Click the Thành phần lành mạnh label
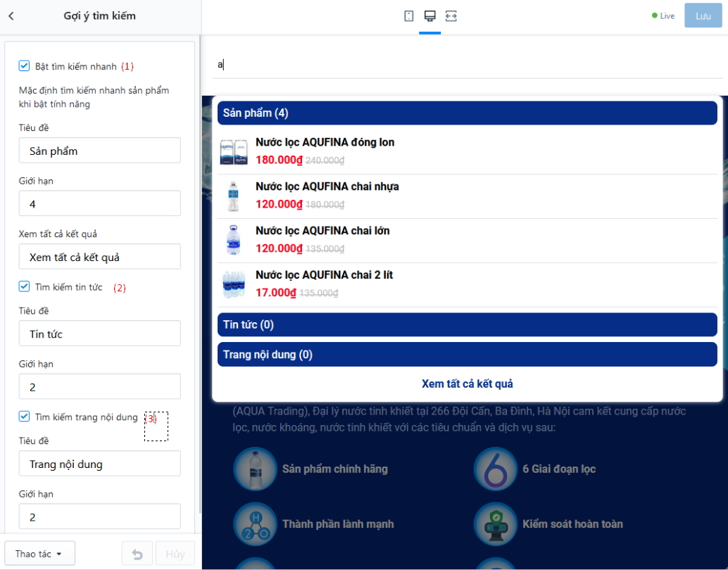728x570 pixels. tap(338, 524)
